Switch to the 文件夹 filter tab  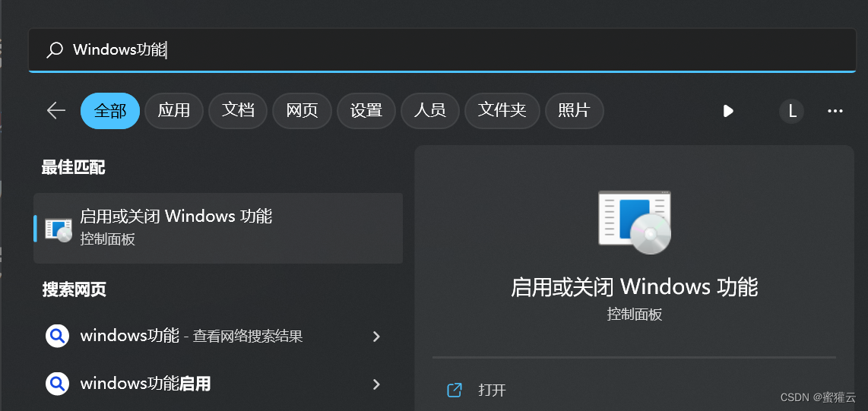(x=502, y=111)
